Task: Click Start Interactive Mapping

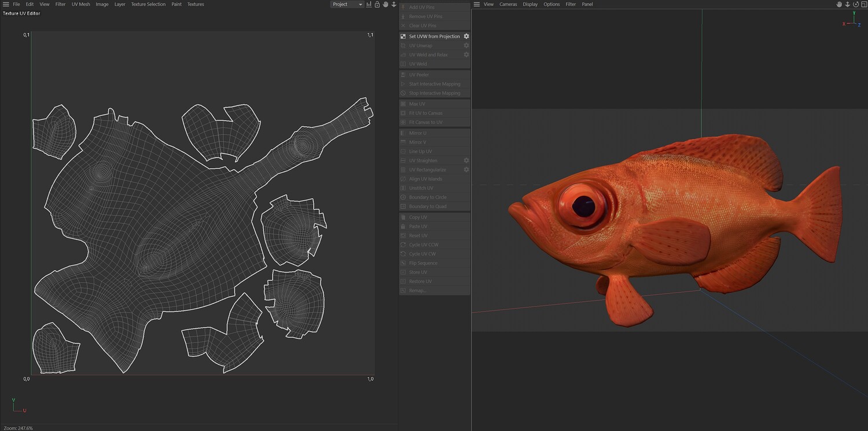Action: pos(435,84)
